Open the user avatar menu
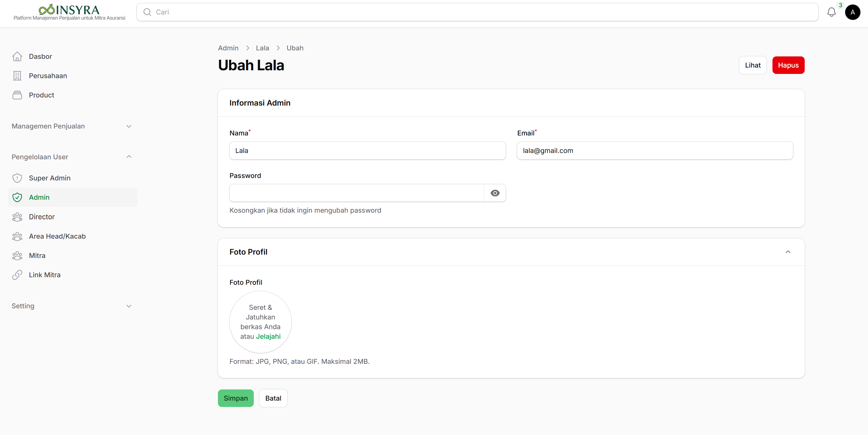The image size is (868, 435). point(853,12)
